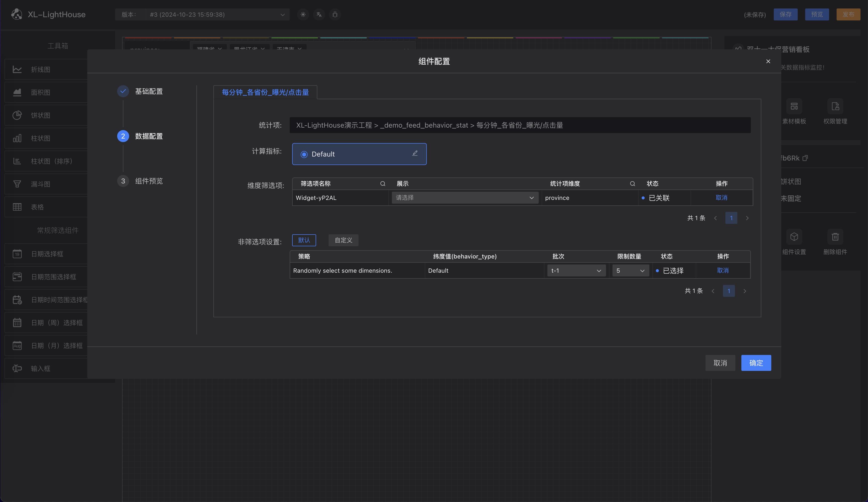Select 默认 non-filter setting option

[304, 240]
